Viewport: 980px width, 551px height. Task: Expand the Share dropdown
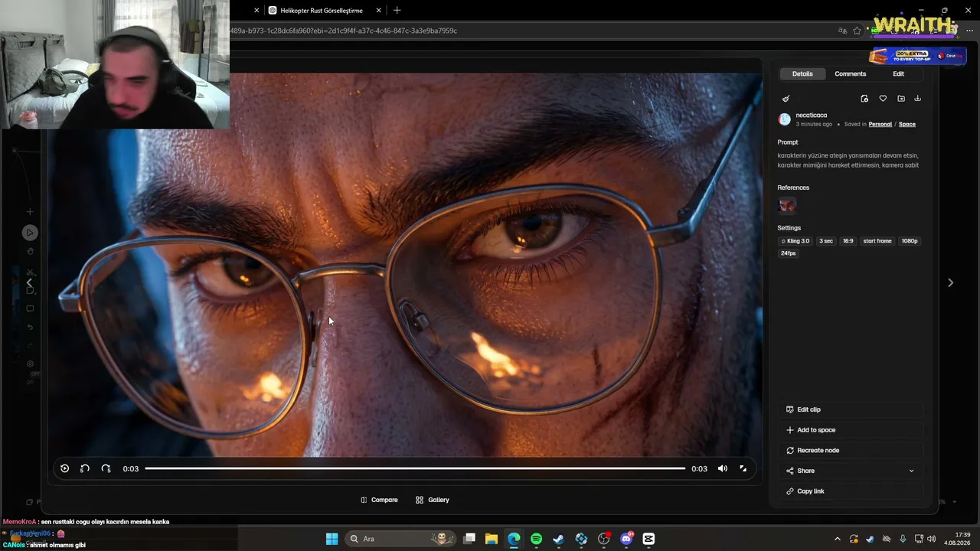click(x=851, y=471)
